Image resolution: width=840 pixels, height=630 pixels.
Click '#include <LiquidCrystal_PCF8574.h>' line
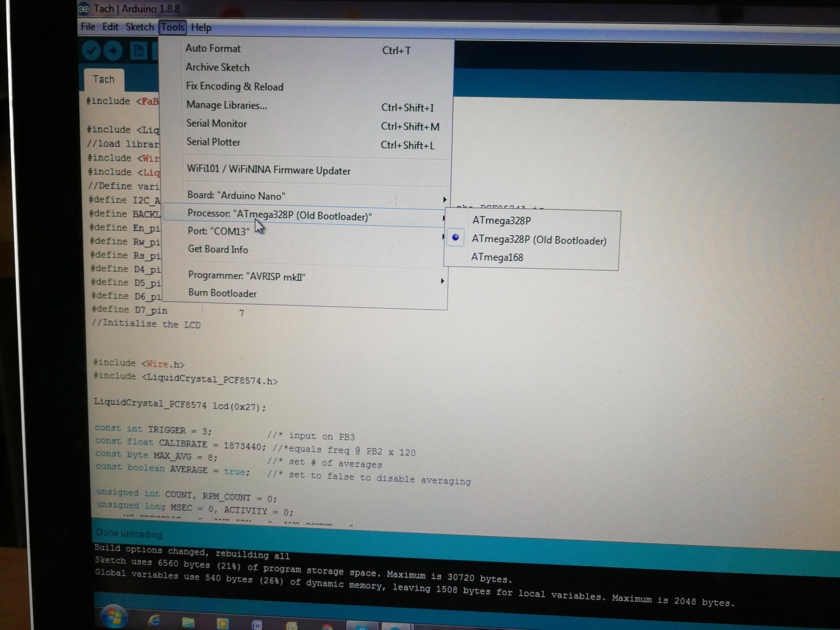[186, 379]
